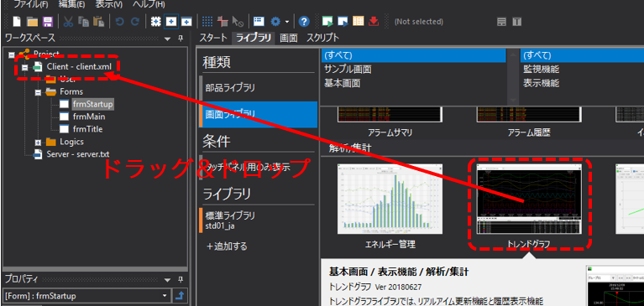Click the green run project icon
This screenshot has height=306, width=644.
(x=327, y=21)
